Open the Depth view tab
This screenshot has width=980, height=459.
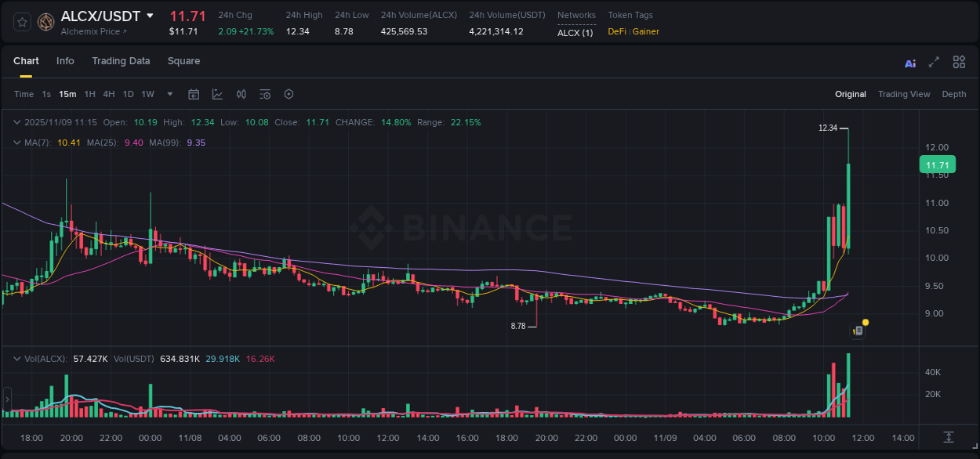click(x=954, y=94)
